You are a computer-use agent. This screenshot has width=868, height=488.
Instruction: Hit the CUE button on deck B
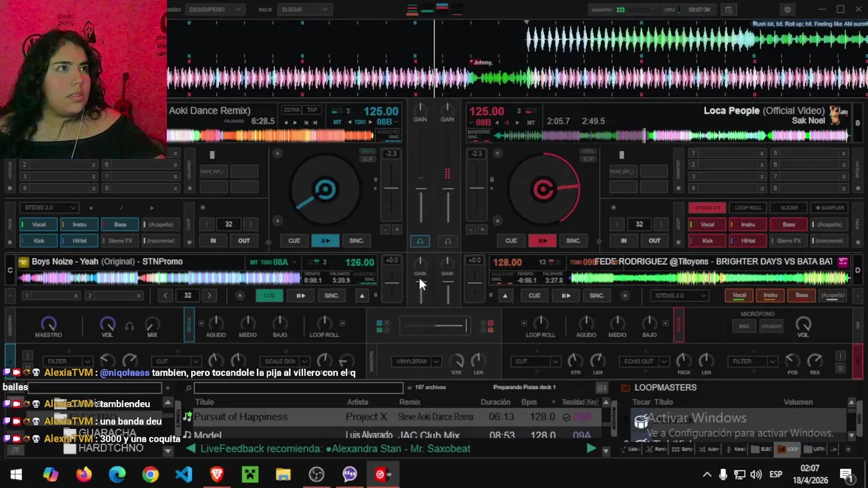(511, 241)
